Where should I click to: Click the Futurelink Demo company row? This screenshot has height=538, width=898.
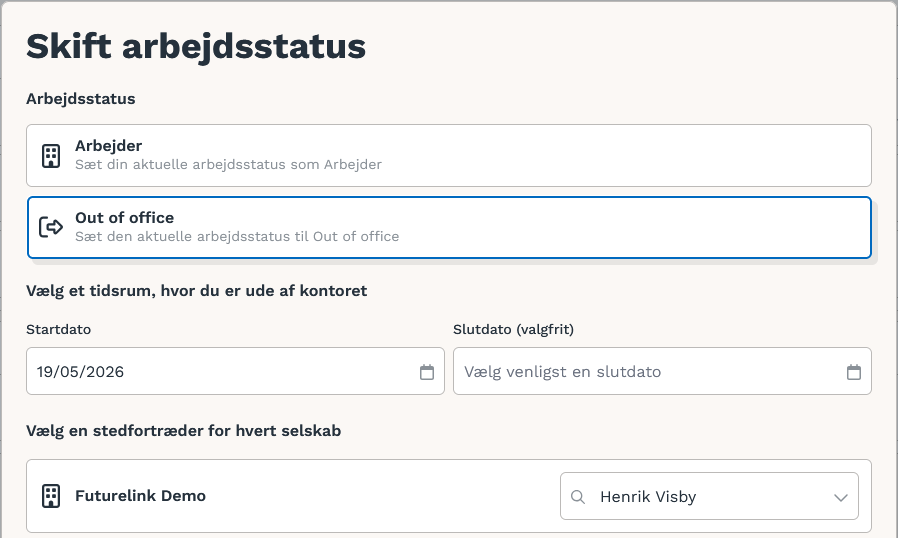[449, 496]
